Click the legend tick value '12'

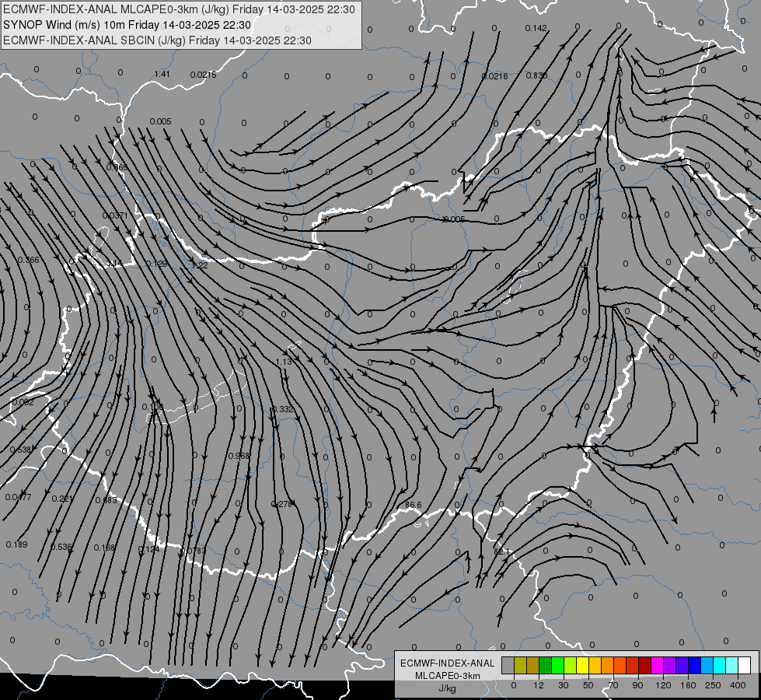[x=539, y=685]
